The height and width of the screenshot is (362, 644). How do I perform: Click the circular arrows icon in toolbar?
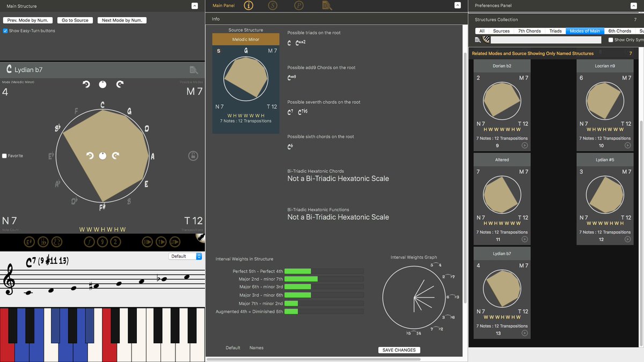click(x=57, y=242)
